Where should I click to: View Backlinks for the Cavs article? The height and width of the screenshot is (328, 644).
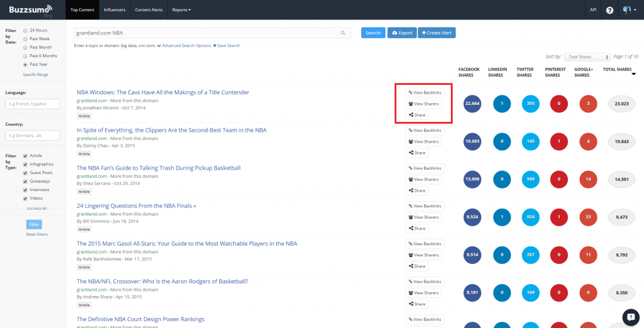coord(425,92)
